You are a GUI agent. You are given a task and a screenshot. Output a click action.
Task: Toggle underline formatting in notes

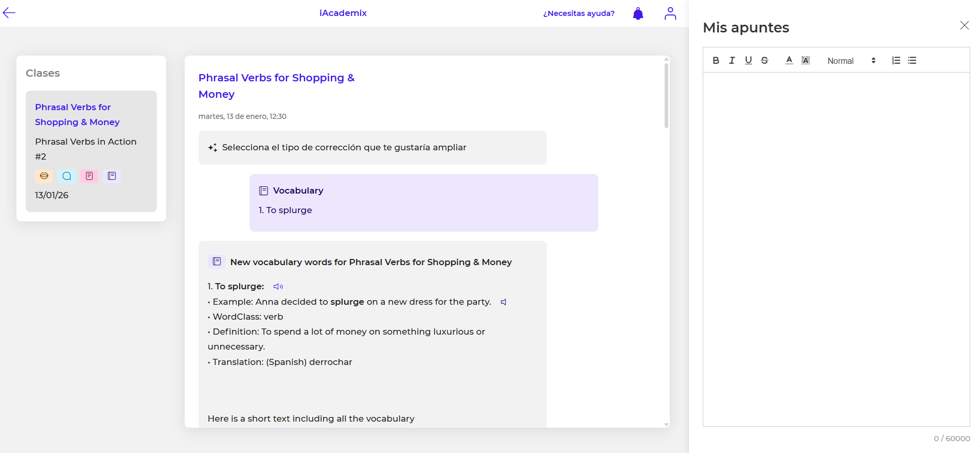pyautogui.click(x=749, y=61)
